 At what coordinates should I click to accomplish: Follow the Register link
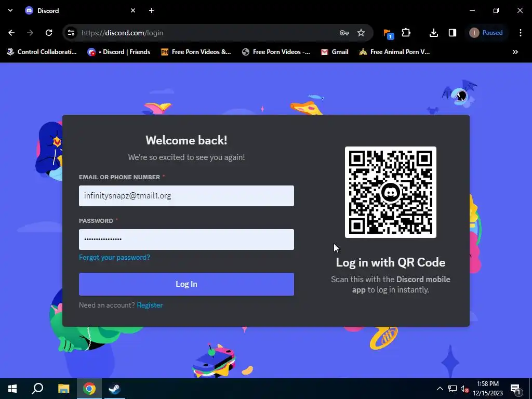[x=150, y=305]
